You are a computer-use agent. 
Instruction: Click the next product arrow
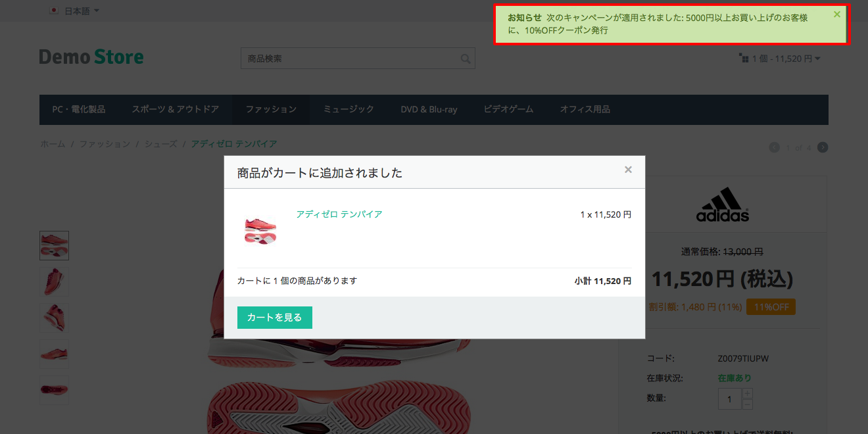coord(823,147)
